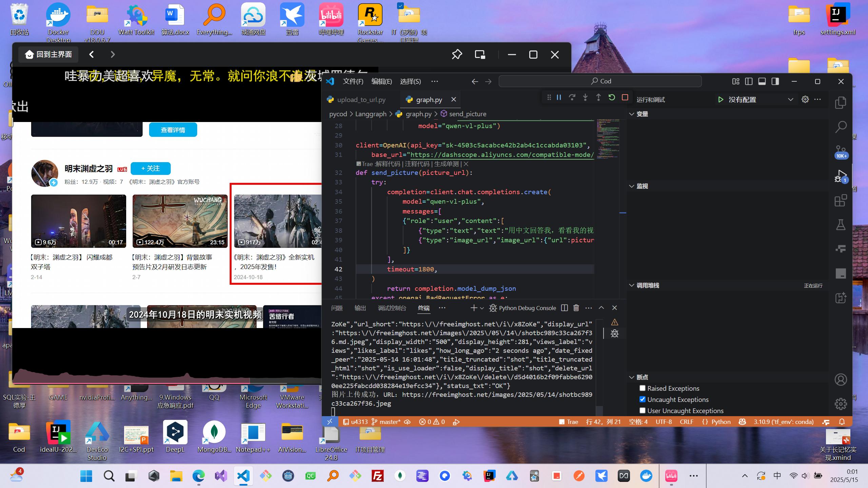Toggle bottom panel layout button
The image size is (868, 488).
(x=762, y=81)
